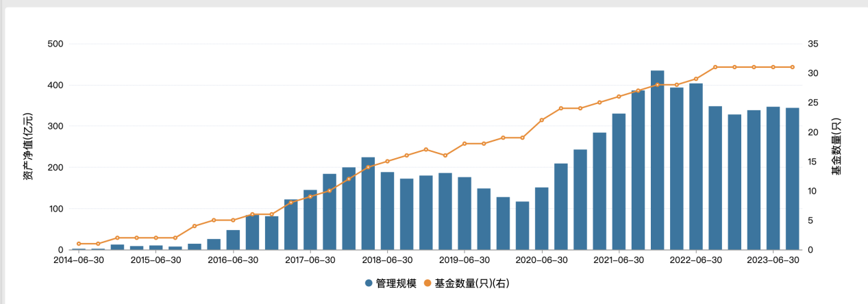The height and width of the screenshot is (304, 868).
Task: Click orange line point above 2019-06-30
Action: (464, 144)
